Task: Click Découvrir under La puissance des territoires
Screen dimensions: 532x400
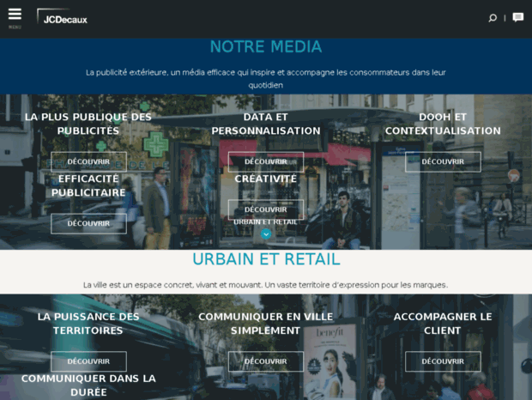Action: tap(88, 361)
